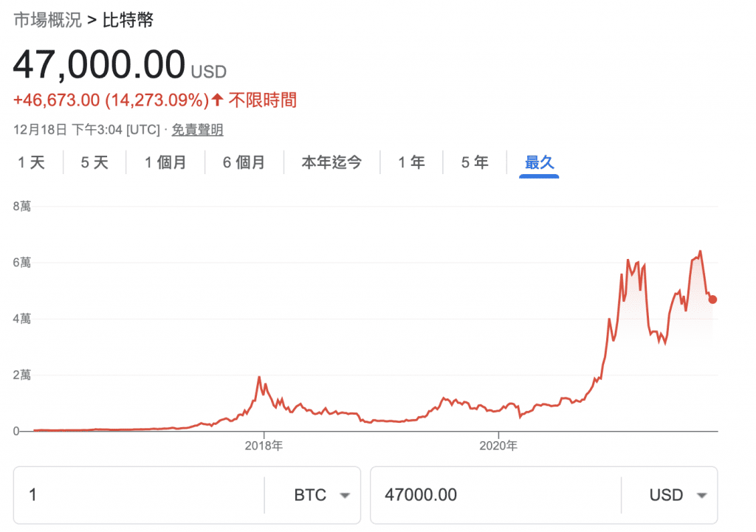This screenshot has height=532, width=756.
Task: Switch to the 1 個月 range tab
Action: pyautogui.click(x=165, y=162)
